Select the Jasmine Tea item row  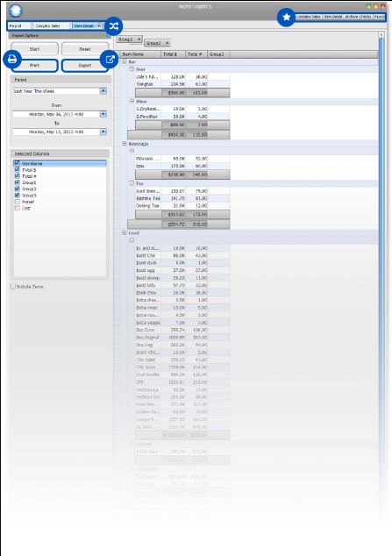click(x=182, y=198)
